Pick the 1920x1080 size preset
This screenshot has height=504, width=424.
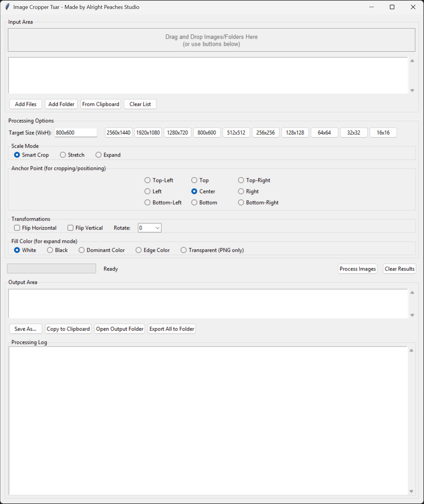click(148, 133)
